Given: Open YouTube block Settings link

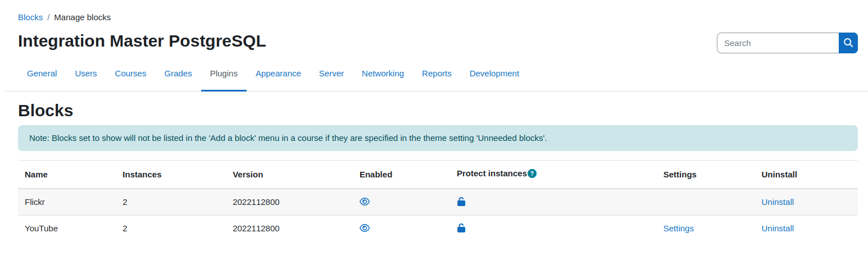Looking at the screenshot, I should coord(679,229).
